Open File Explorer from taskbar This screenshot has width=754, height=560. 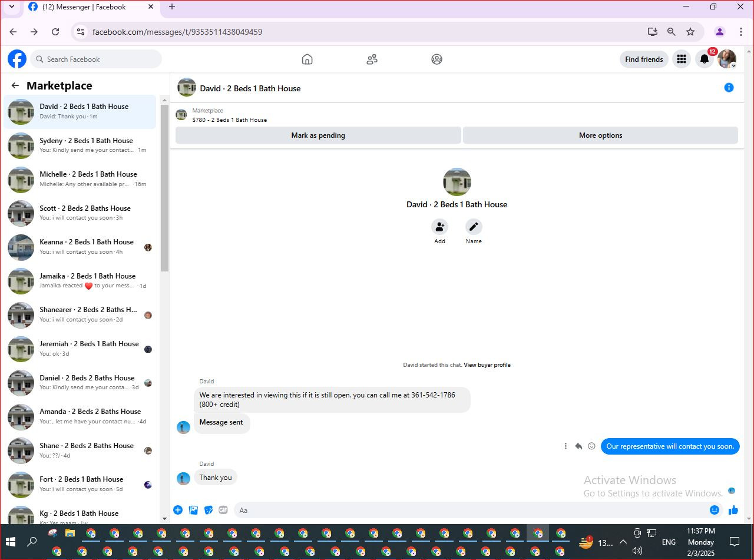(x=70, y=534)
